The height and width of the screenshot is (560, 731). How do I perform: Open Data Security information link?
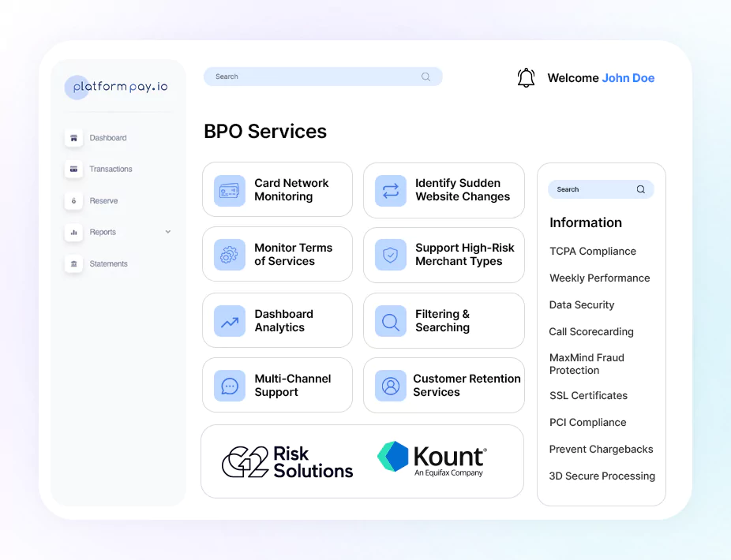pos(582,304)
